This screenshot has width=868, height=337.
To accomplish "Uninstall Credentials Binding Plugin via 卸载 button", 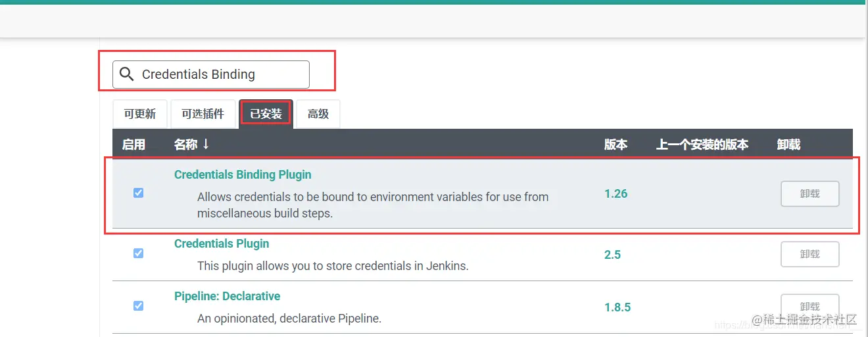I will coord(810,194).
